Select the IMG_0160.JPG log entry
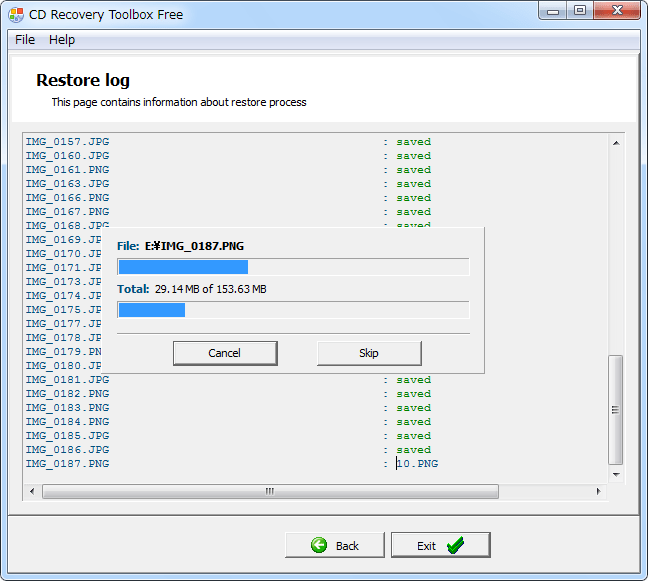The image size is (648, 581). coord(67,156)
